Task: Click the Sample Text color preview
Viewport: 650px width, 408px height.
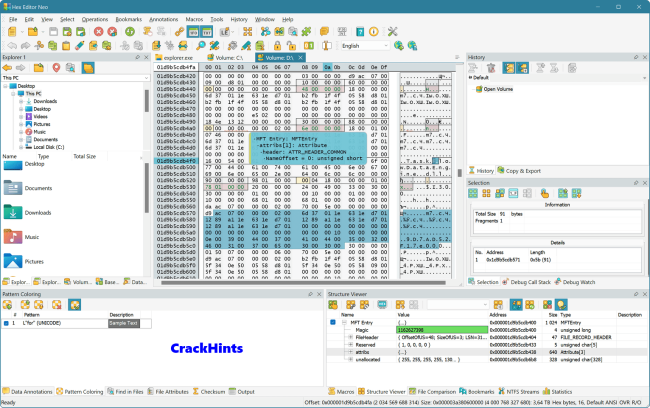Action: [x=124, y=323]
